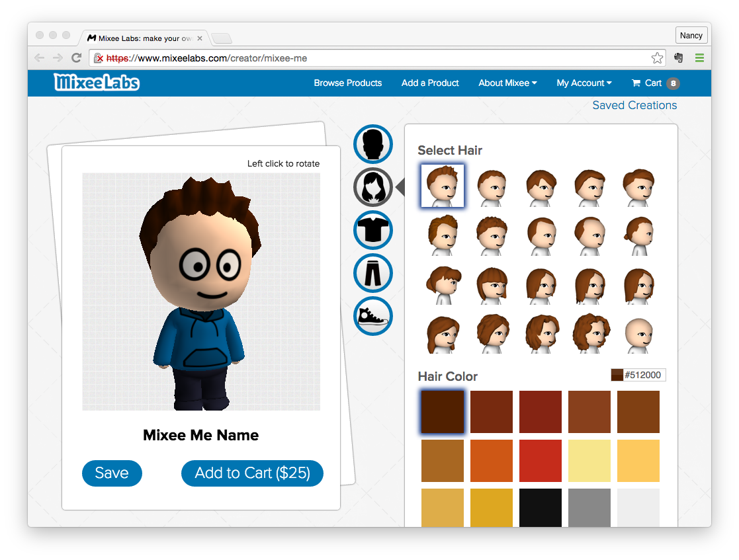Reload the page with refresh icon
739x560 pixels.
coord(77,58)
